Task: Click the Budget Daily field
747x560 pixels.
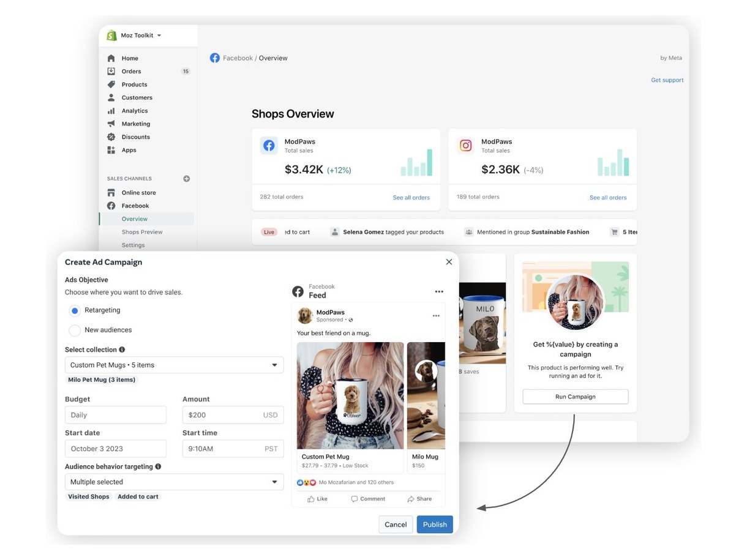Action: [x=116, y=415]
